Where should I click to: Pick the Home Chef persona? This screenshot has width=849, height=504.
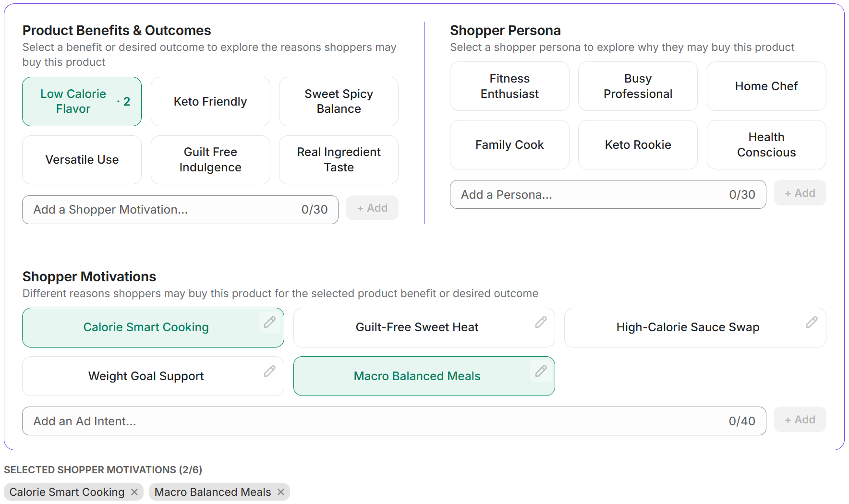point(766,86)
